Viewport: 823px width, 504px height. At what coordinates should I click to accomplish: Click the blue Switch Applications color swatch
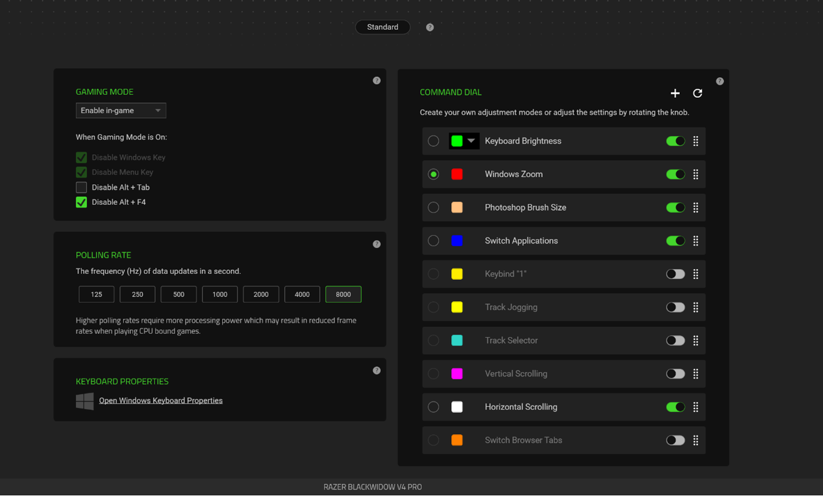coord(457,241)
